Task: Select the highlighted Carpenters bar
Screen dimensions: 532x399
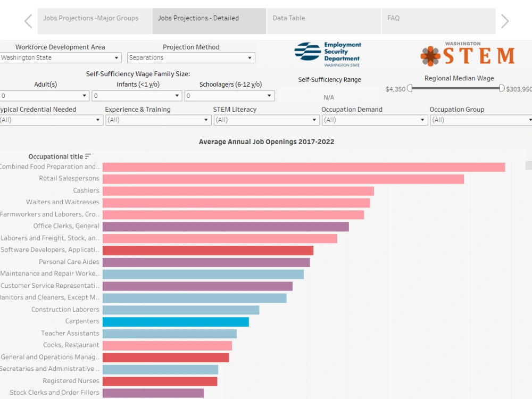Action: pos(176,322)
